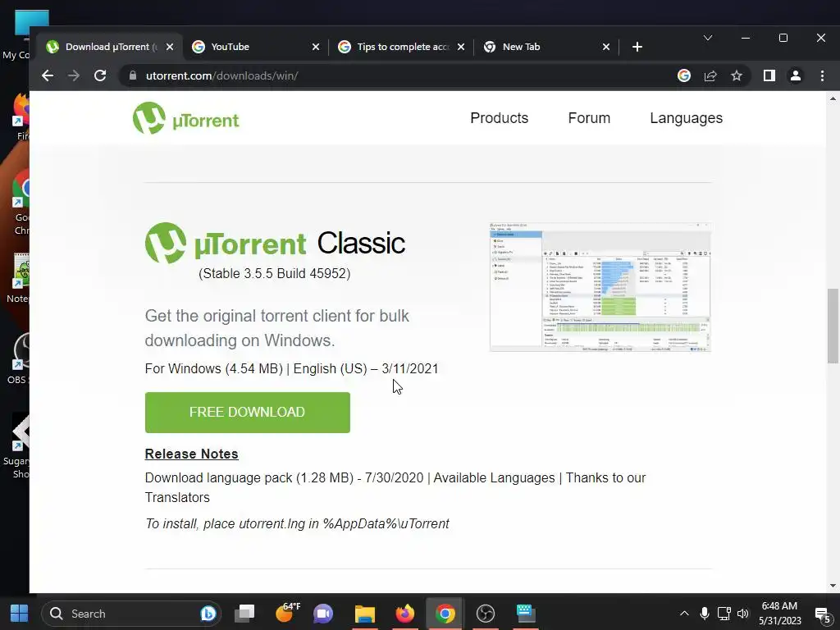This screenshot has height=630, width=840.
Task: Show hidden system tray icons
Action: pyautogui.click(x=684, y=614)
